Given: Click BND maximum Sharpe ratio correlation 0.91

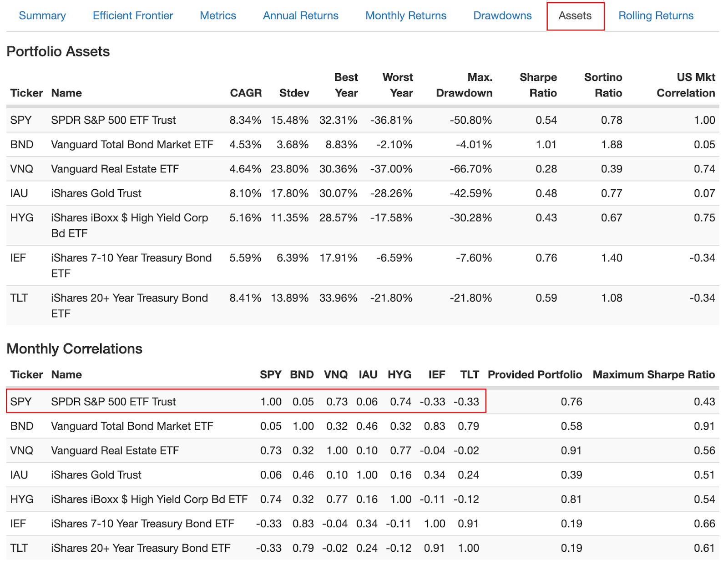Looking at the screenshot, I should tap(704, 426).
